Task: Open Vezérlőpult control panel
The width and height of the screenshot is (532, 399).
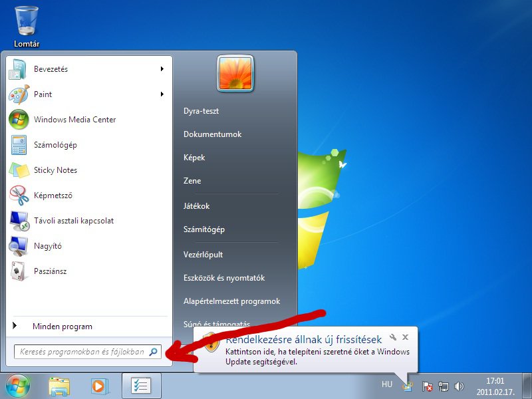Action: pos(203,255)
